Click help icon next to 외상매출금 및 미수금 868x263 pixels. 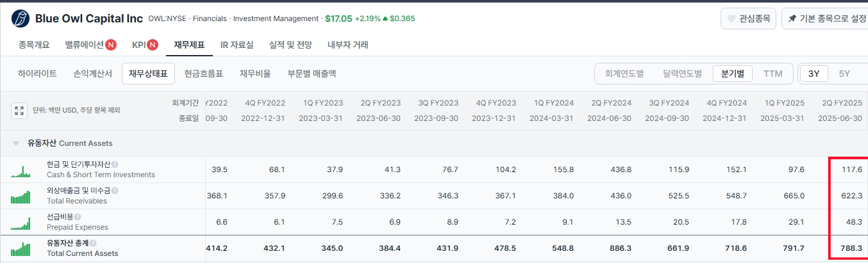115,191
